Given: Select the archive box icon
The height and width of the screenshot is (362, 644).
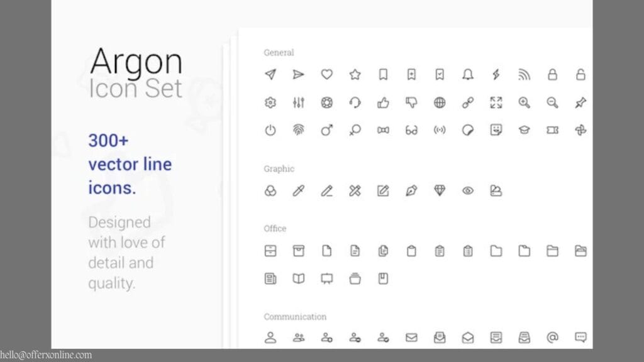Looking at the screenshot, I should pos(299,251).
